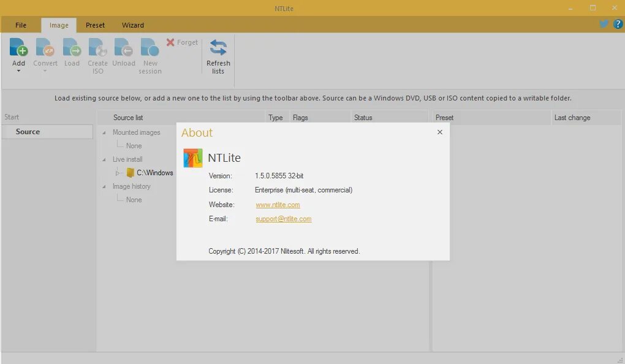Click the Source list column header
This screenshot has width=625, height=364.
coord(181,118)
